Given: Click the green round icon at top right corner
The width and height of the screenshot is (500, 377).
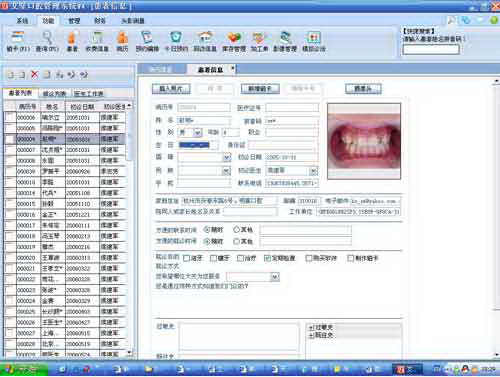Looking at the screenshot, I should 494,20.
